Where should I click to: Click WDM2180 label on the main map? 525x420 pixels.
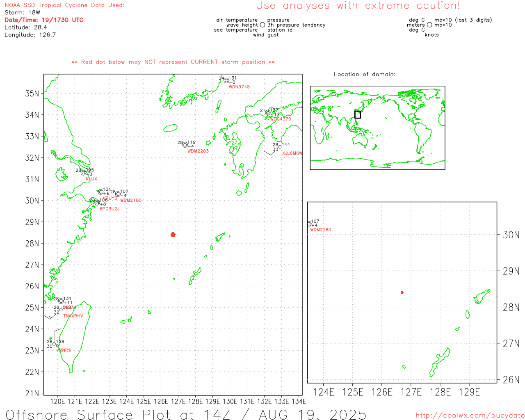[131, 201]
